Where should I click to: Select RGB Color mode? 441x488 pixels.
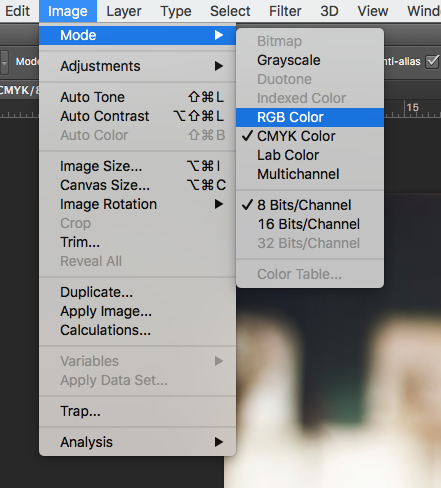pos(310,117)
